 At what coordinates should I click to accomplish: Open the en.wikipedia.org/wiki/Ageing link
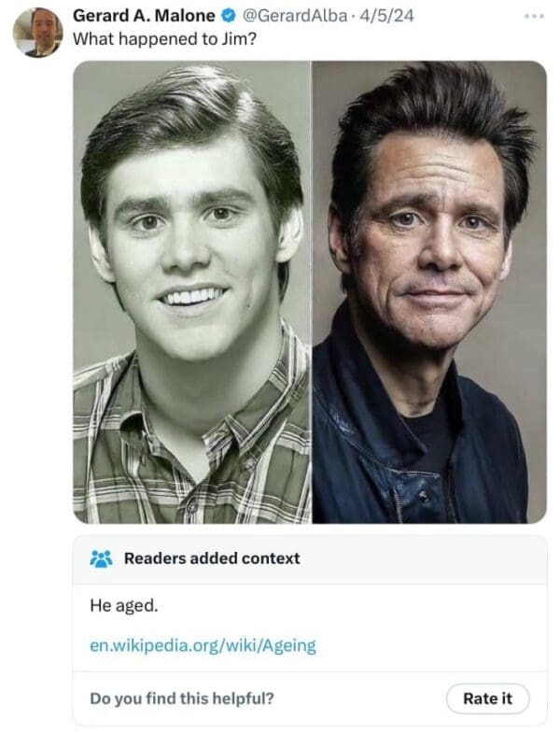(x=203, y=644)
